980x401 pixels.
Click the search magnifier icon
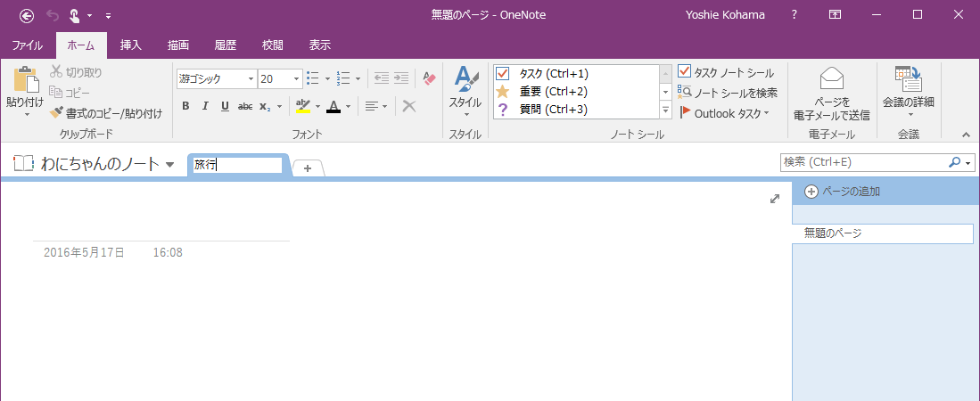click(x=954, y=162)
